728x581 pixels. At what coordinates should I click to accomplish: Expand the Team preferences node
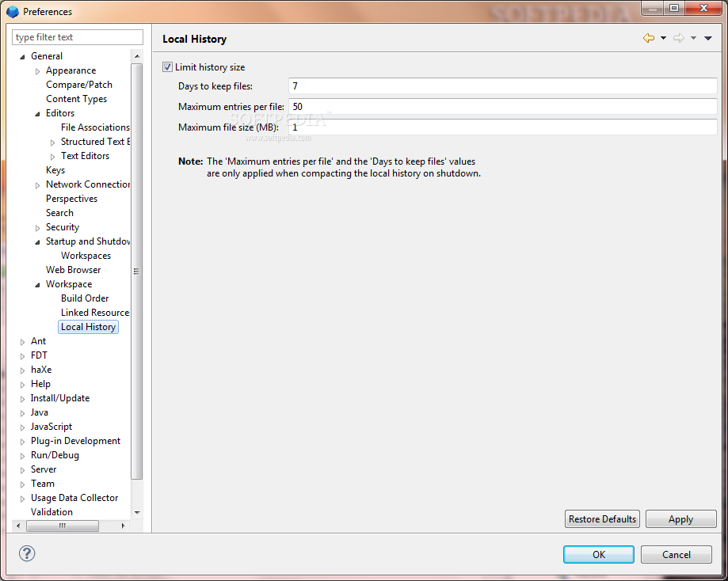(x=22, y=484)
